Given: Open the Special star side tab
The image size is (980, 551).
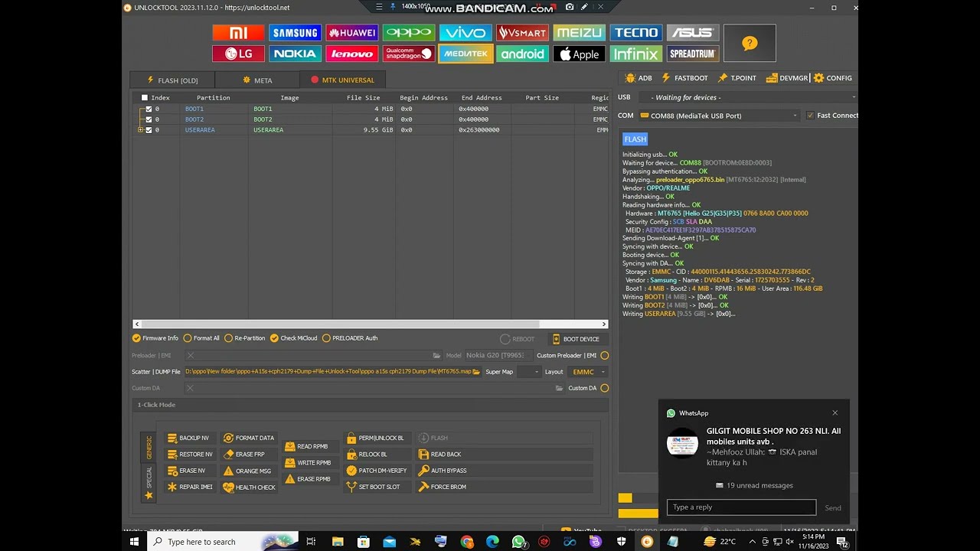Looking at the screenshot, I should coord(149,482).
